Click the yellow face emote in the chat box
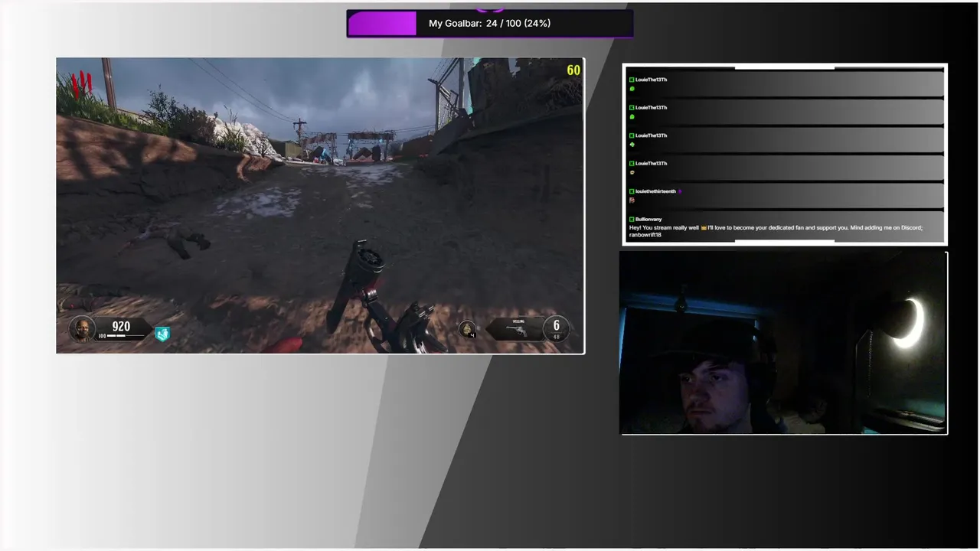The image size is (980, 551). pyautogui.click(x=632, y=172)
